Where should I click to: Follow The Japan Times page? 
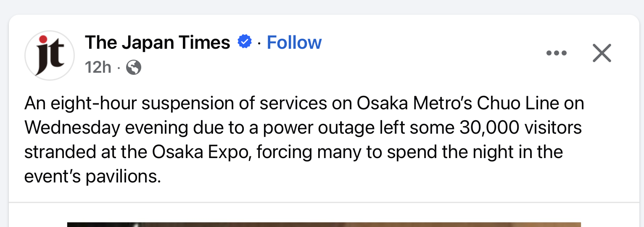coord(294,42)
